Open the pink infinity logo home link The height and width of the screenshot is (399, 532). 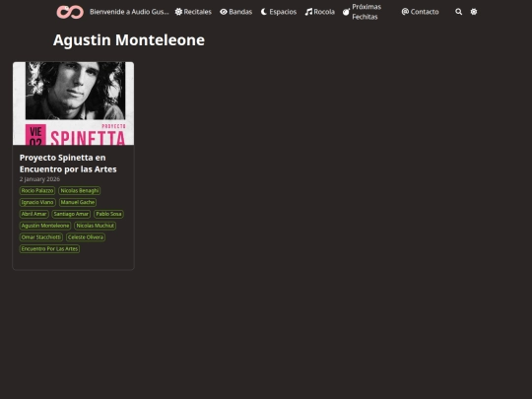click(70, 12)
